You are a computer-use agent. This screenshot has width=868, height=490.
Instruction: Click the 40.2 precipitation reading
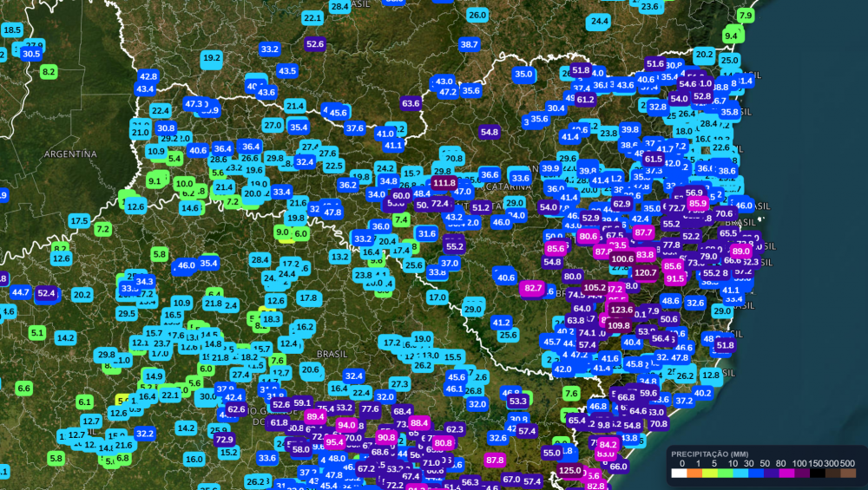(x=702, y=393)
